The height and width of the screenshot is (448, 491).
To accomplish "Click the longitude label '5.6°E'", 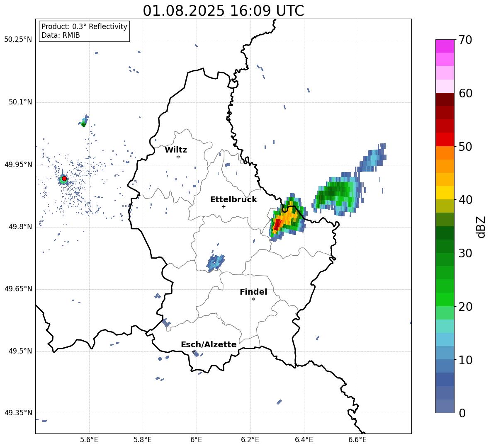I will [x=89, y=440].
